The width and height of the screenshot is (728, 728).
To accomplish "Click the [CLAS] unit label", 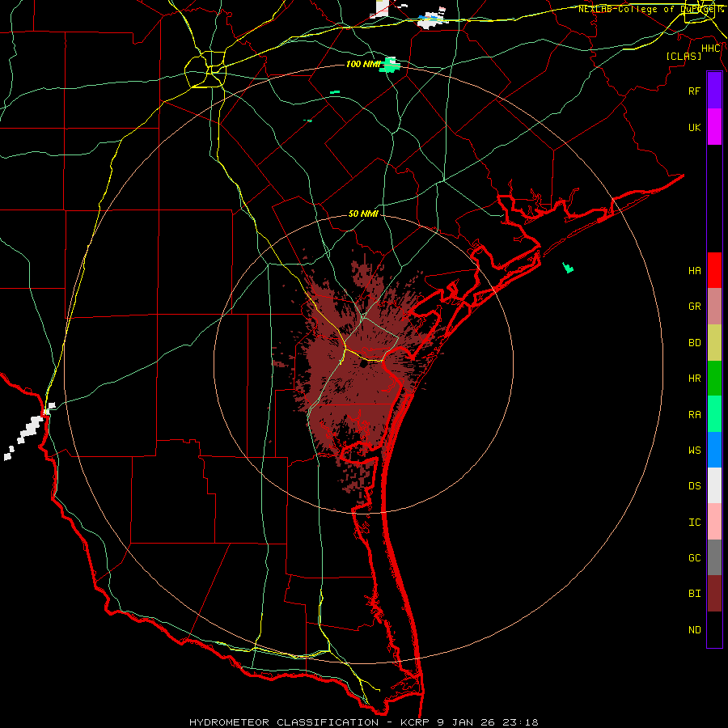I will pos(684,56).
